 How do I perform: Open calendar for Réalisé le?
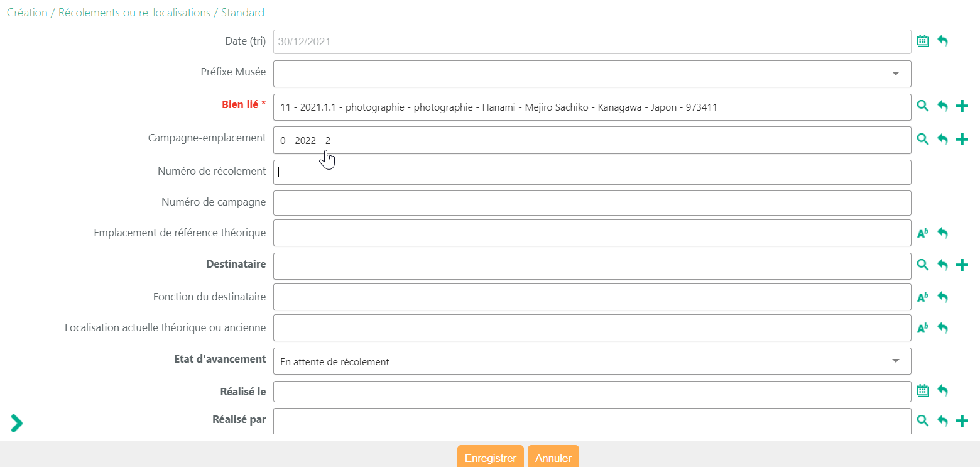[922, 391]
